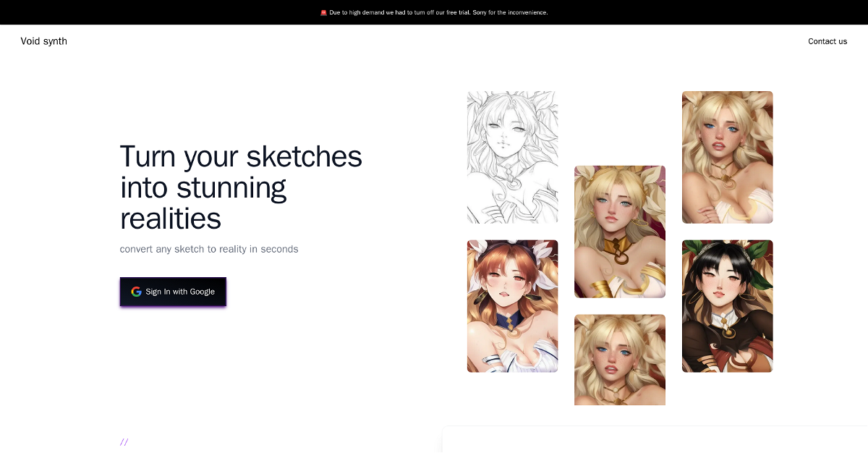868x453 pixels.
Task: Click 'Turn your sketches into stunning realities' heading
Action: coord(241,187)
